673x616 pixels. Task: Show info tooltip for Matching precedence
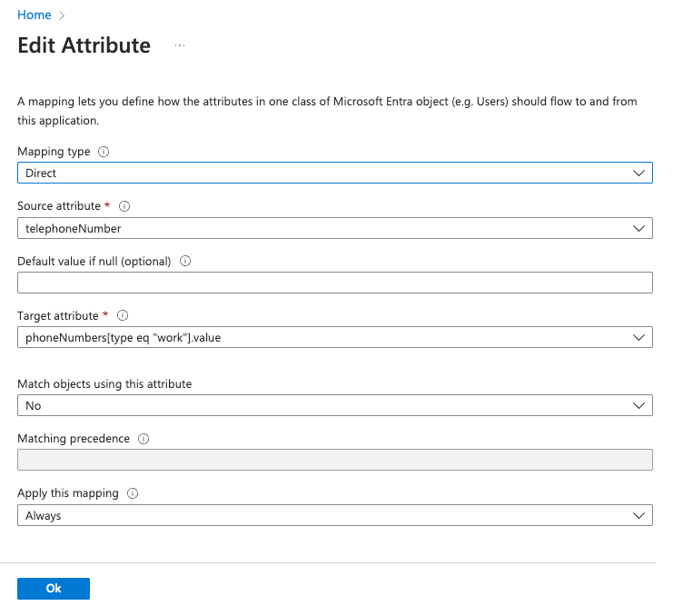pyautogui.click(x=144, y=439)
